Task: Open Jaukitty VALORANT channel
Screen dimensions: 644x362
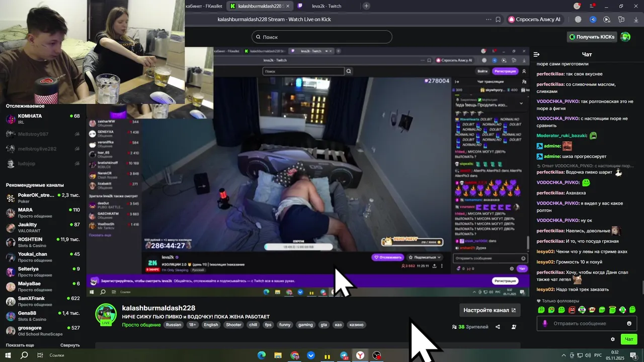Action: click(43, 228)
